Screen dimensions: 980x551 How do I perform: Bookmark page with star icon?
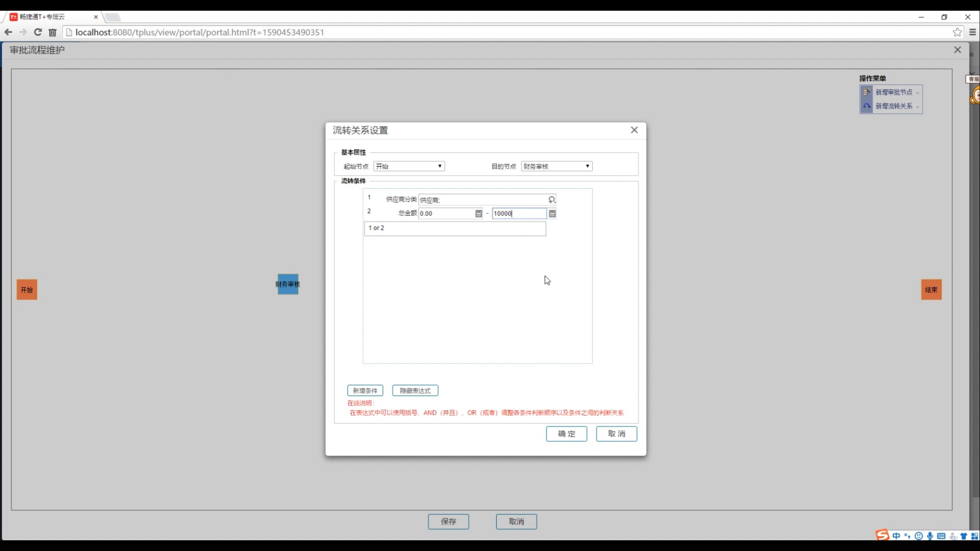(957, 32)
